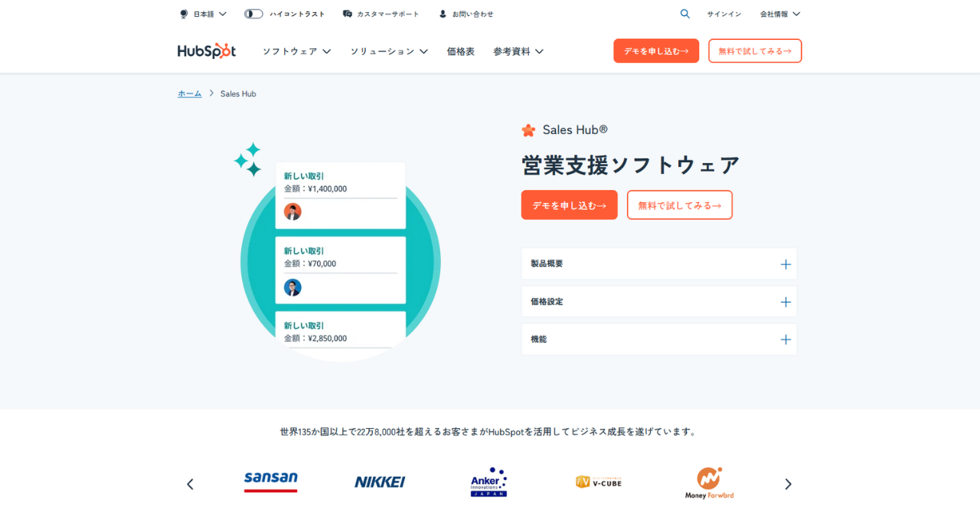Screen dimensions: 980x513
Task: Expand the 価格設定 accordion section
Action: pos(658,302)
